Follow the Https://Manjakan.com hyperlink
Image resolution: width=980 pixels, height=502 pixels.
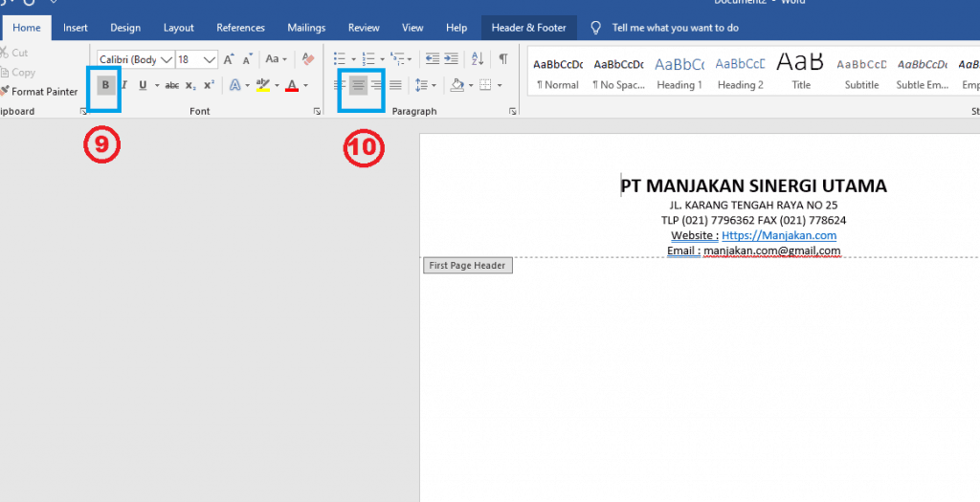tap(779, 235)
